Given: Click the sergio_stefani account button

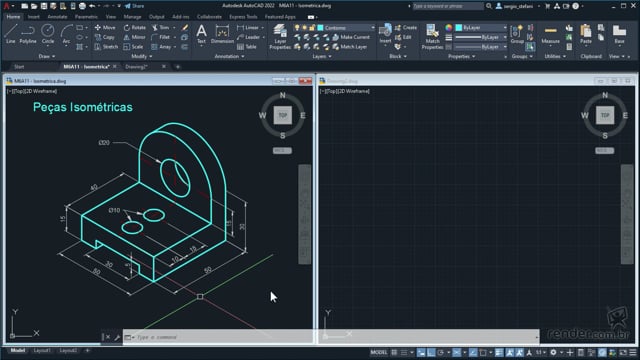Looking at the screenshot, I should (514, 6).
